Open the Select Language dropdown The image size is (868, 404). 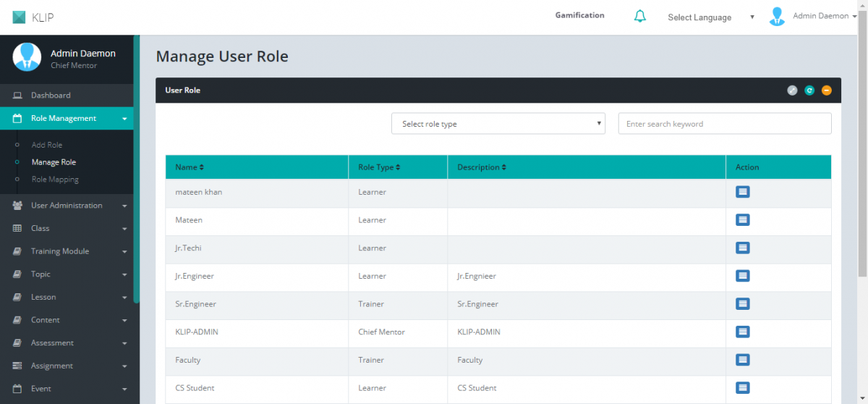pos(710,17)
